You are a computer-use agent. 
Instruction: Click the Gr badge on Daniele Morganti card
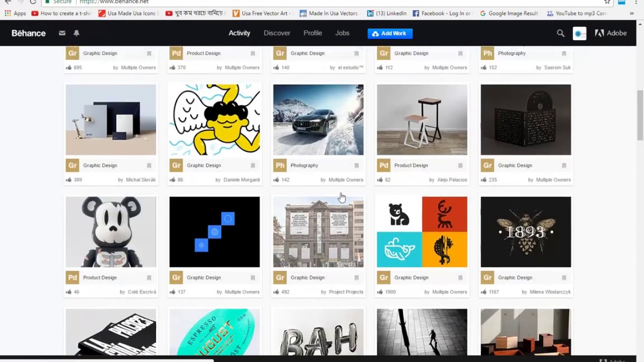(x=176, y=165)
